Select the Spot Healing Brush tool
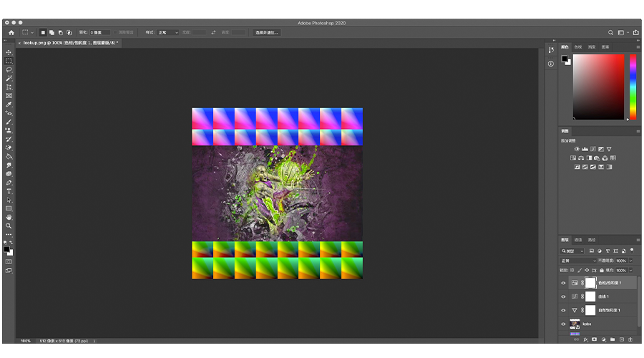The height and width of the screenshot is (358, 644). (x=9, y=113)
